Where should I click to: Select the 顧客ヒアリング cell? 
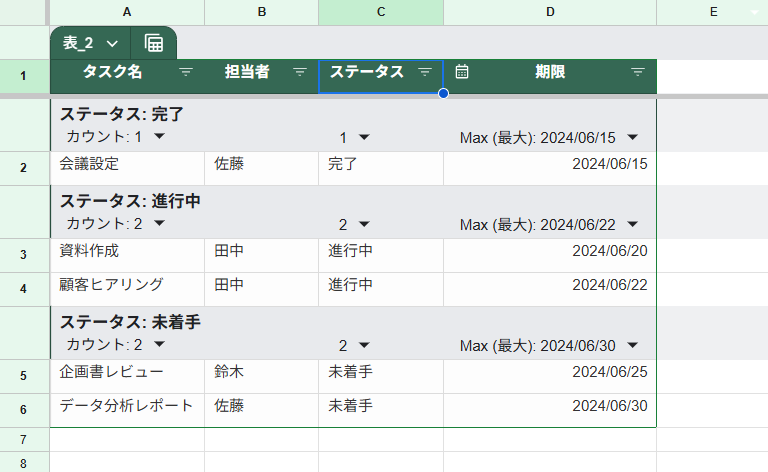click(127, 289)
